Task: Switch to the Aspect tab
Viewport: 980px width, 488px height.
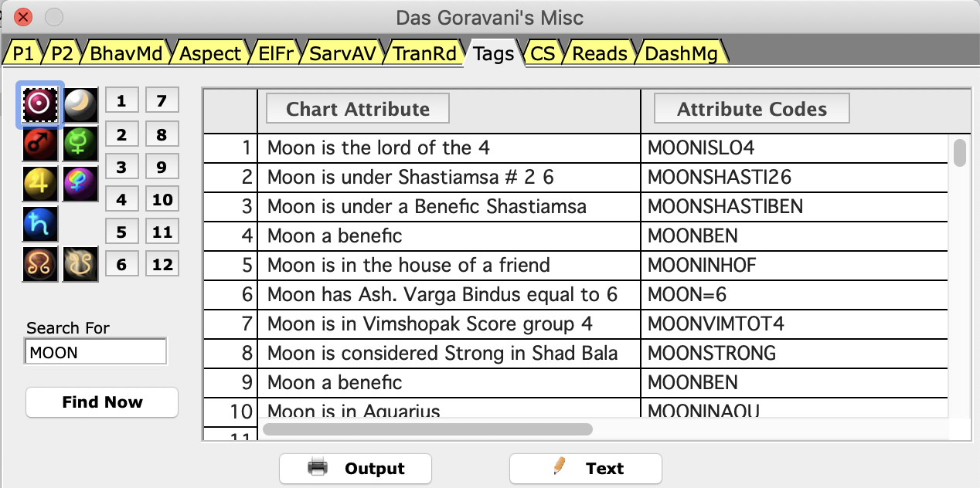Action: (x=210, y=53)
